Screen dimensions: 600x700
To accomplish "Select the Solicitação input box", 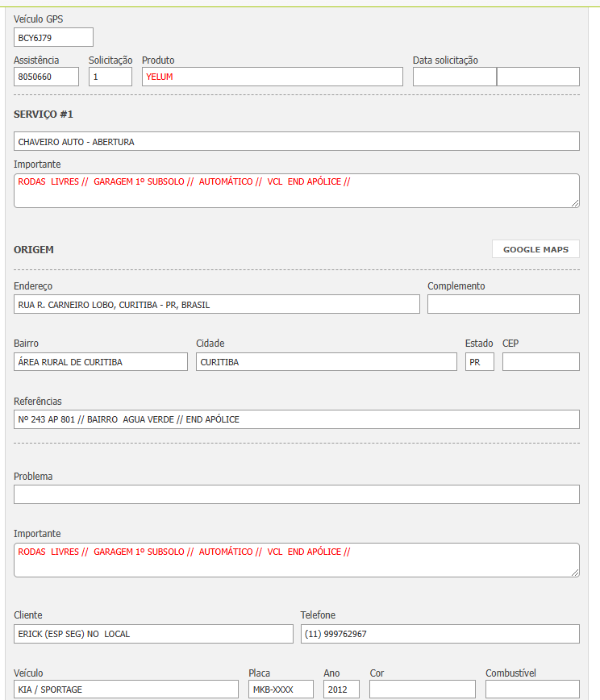I will [110, 77].
